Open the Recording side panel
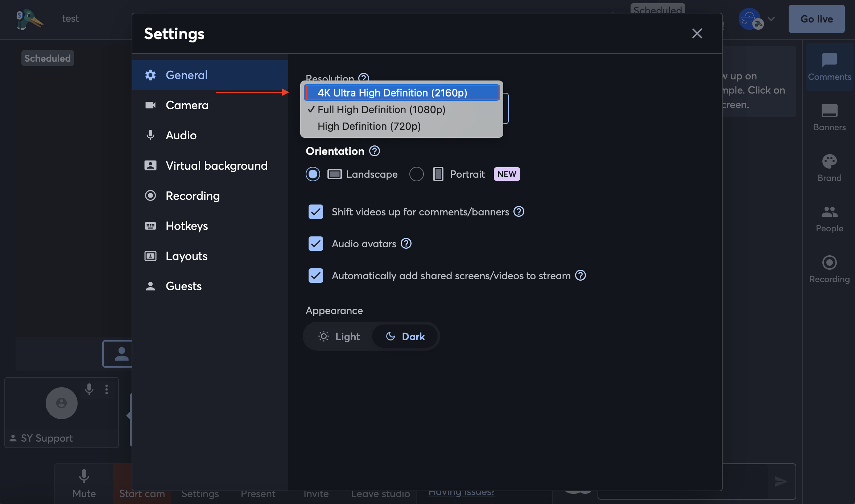 point(829,269)
